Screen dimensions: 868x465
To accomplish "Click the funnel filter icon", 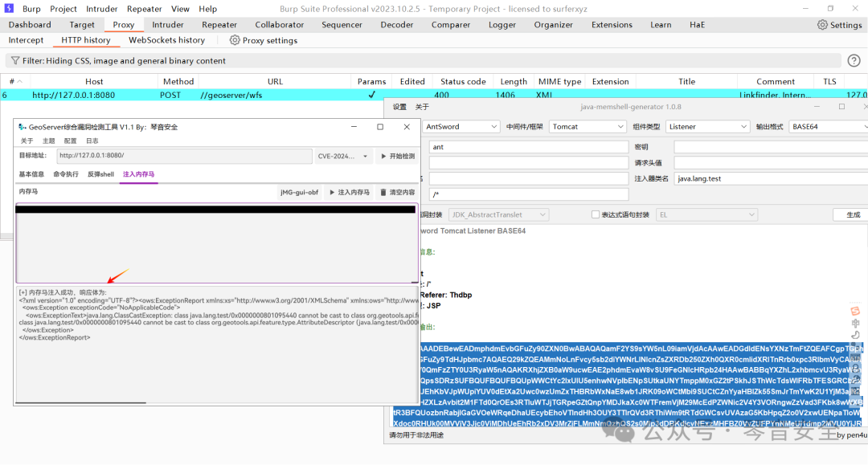I will (x=15, y=61).
